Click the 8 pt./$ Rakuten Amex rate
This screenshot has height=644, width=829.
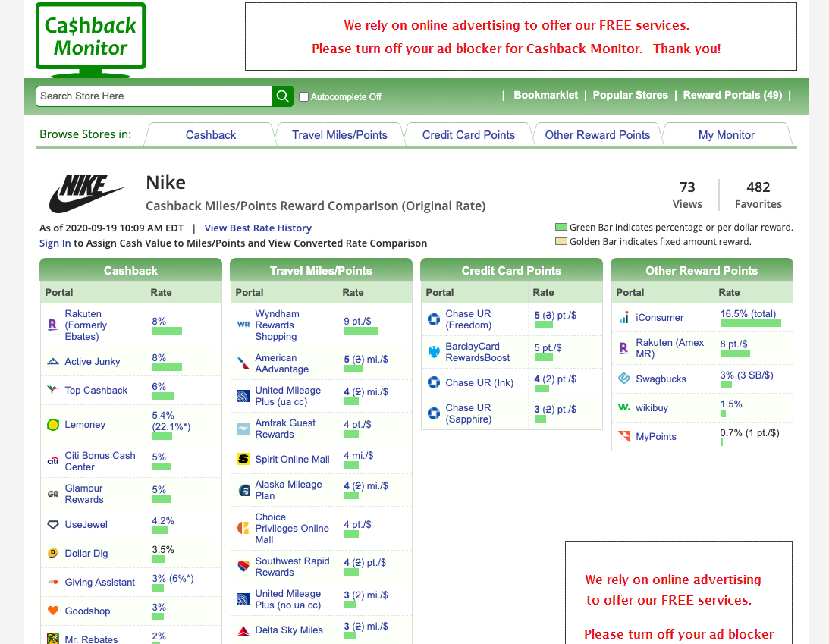[x=734, y=344]
